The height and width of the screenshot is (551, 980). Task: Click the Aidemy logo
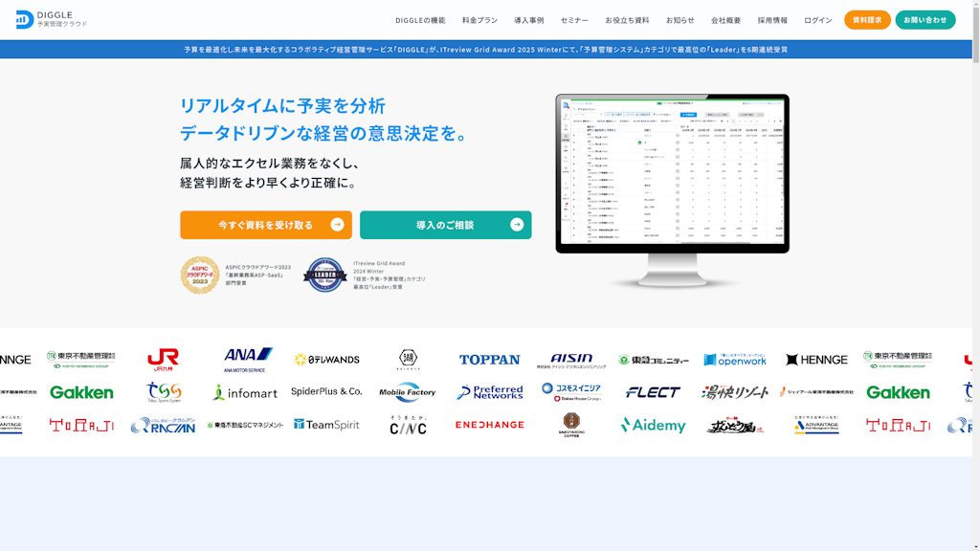coord(653,425)
